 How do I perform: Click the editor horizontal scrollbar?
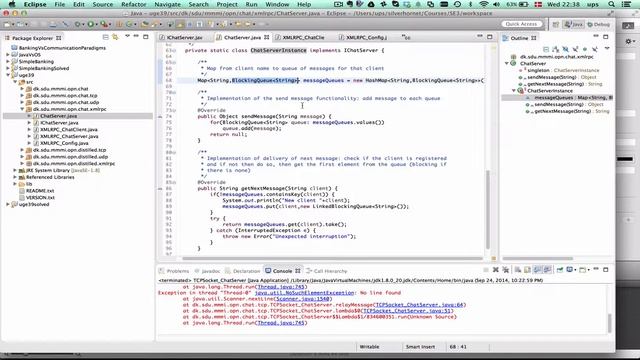[x=333, y=258]
